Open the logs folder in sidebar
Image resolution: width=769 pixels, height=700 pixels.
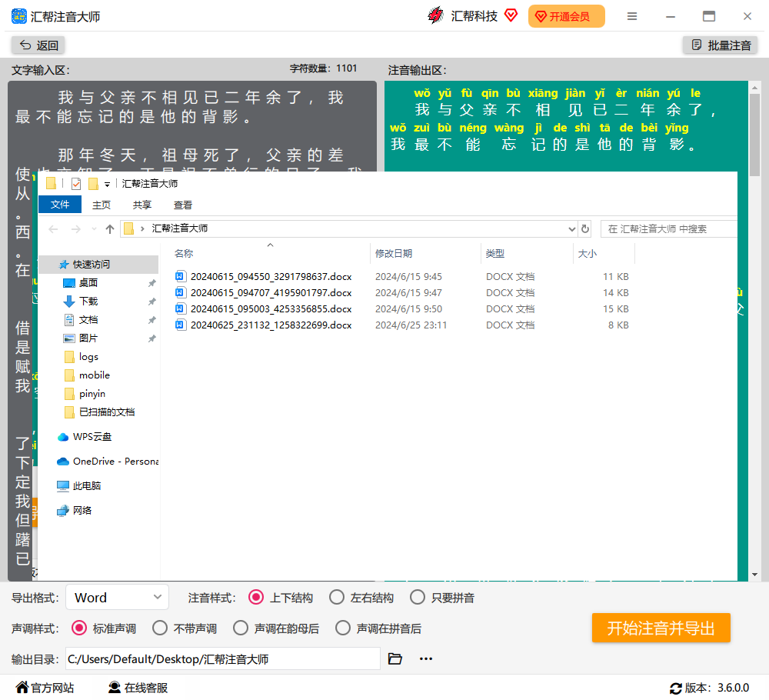pyautogui.click(x=88, y=357)
